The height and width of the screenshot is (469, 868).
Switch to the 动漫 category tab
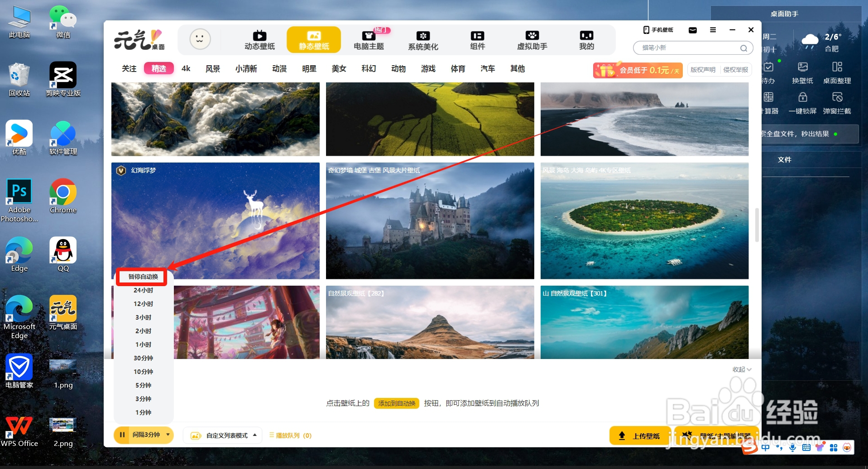279,69
